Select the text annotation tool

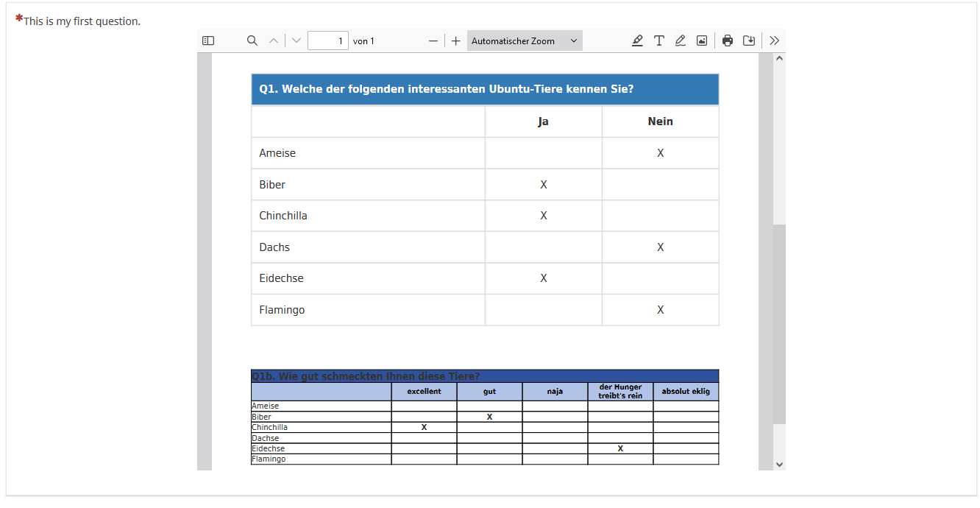659,41
